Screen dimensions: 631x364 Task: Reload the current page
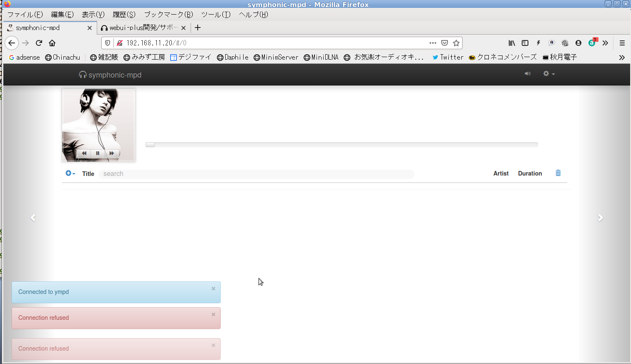coord(39,43)
